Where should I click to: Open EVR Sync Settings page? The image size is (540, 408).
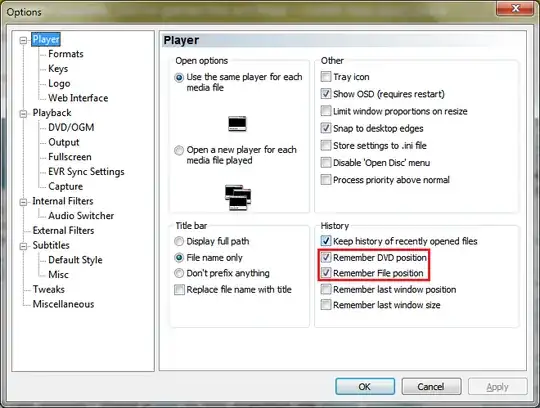pyautogui.click(x=86, y=172)
